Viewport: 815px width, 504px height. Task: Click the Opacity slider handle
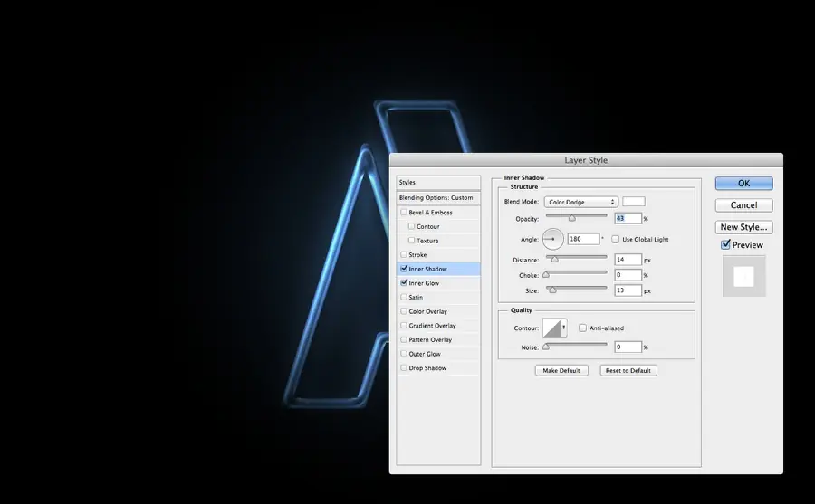point(571,218)
